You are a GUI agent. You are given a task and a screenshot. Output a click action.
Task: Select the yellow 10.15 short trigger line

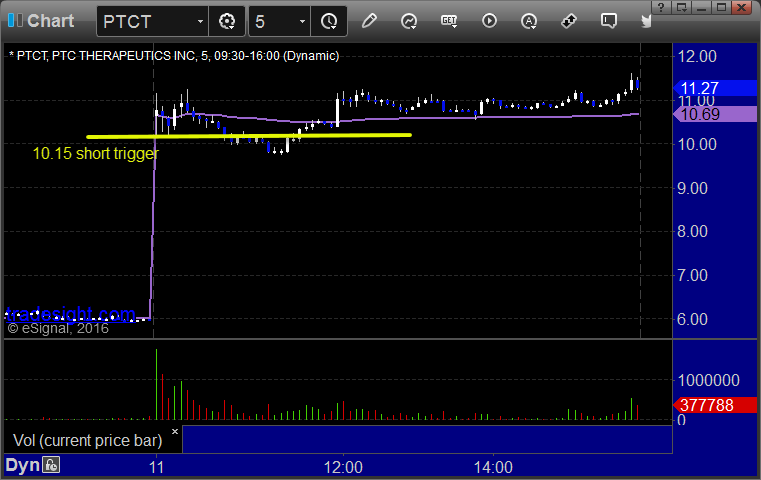(248, 136)
